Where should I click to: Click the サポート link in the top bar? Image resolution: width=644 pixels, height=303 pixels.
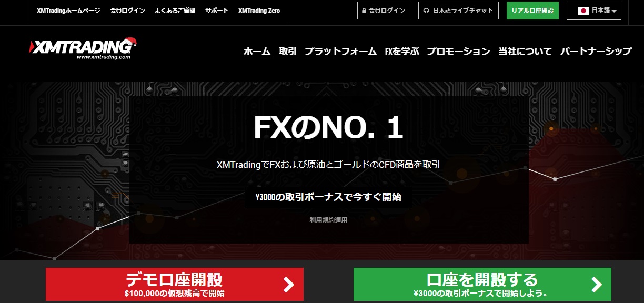tap(217, 11)
